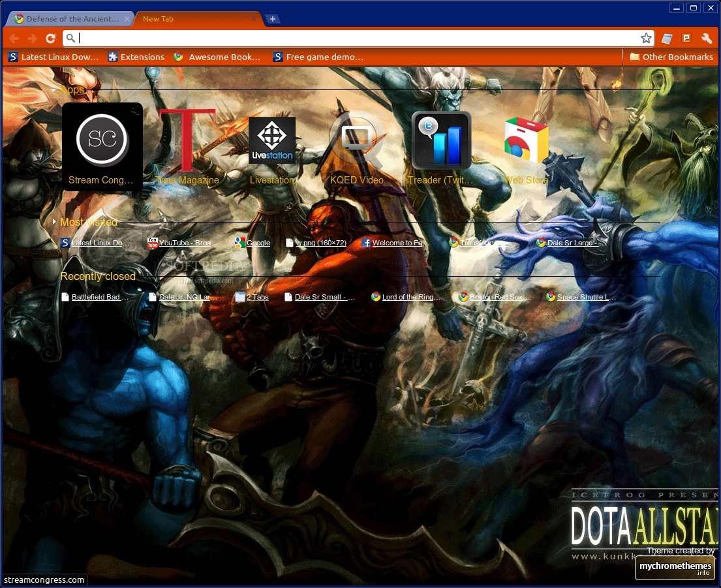The width and height of the screenshot is (721, 588).
Task: Open the Awesome Book bookmark
Action: (x=217, y=57)
